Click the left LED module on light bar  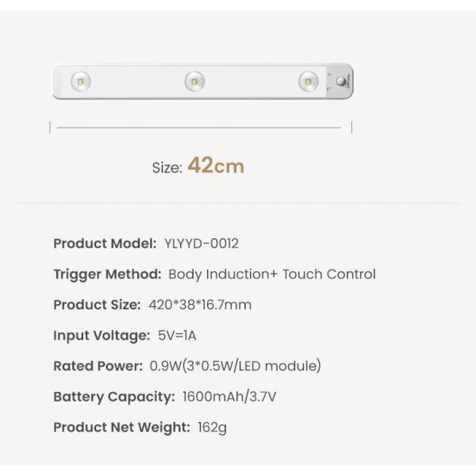[79, 81]
